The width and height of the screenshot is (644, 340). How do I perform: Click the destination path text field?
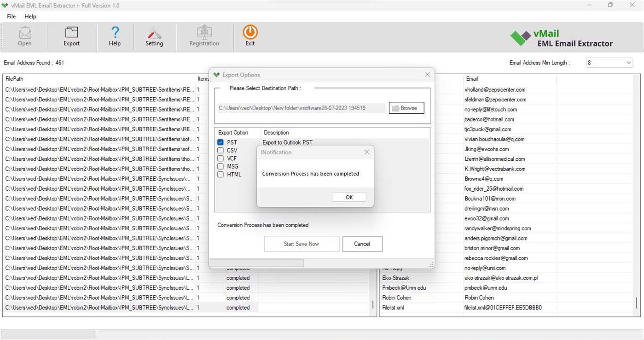click(302, 107)
